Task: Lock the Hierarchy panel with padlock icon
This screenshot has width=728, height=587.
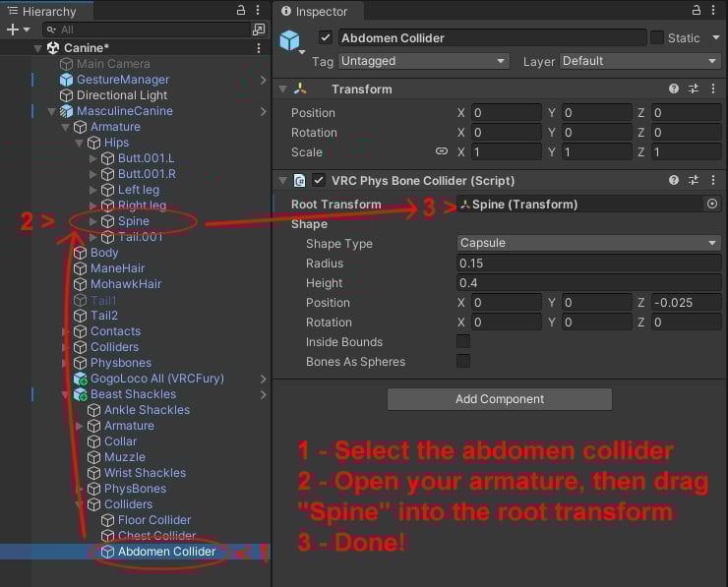Action: point(240,10)
